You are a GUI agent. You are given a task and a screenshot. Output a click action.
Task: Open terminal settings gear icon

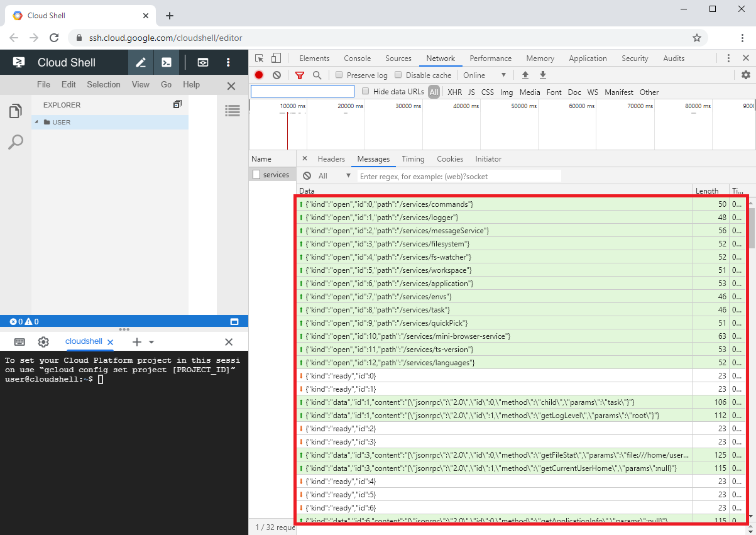pos(43,342)
